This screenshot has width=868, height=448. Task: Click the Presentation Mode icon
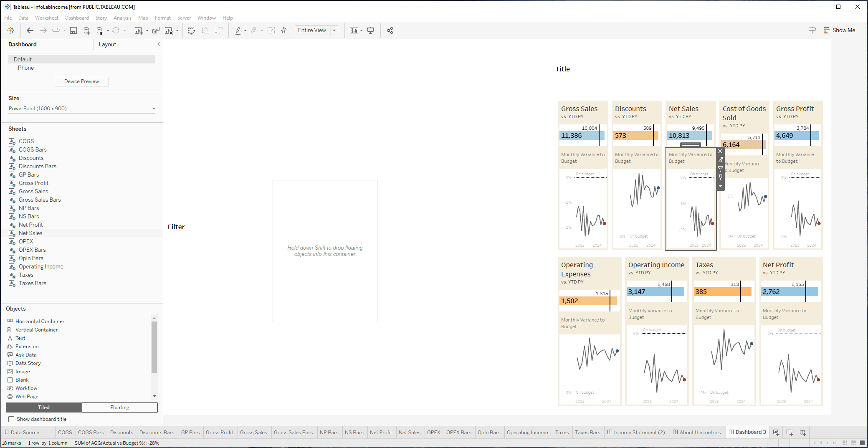point(370,30)
